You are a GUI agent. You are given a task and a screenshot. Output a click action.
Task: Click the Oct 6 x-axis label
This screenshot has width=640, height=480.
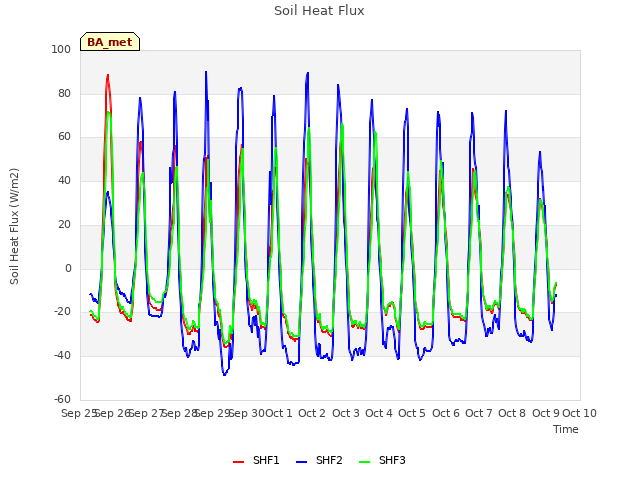tap(446, 413)
